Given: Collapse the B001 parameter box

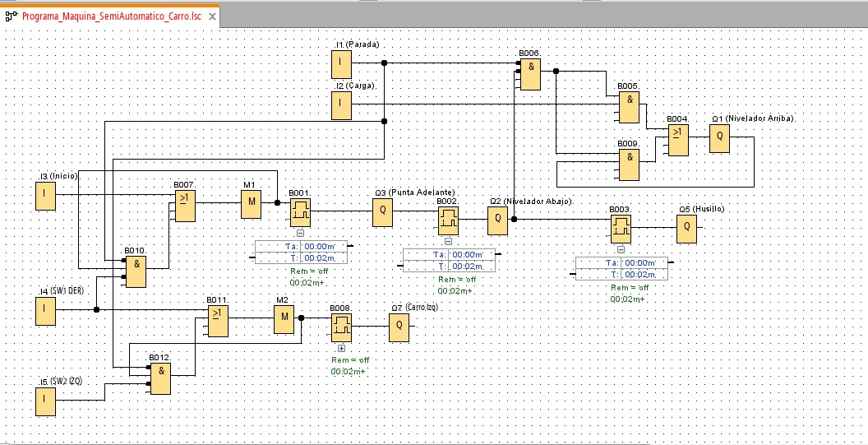Looking at the screenshot, I should (300, 234).
